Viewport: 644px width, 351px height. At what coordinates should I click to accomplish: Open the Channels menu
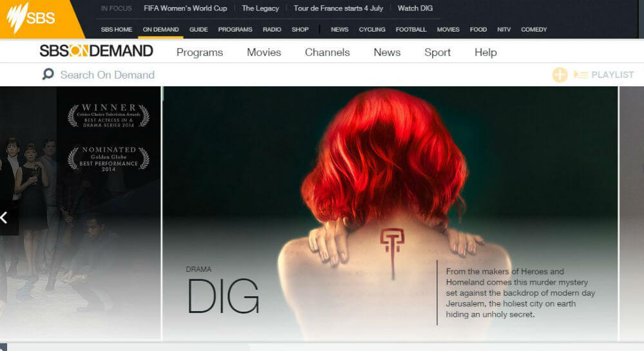coord(327,52)
